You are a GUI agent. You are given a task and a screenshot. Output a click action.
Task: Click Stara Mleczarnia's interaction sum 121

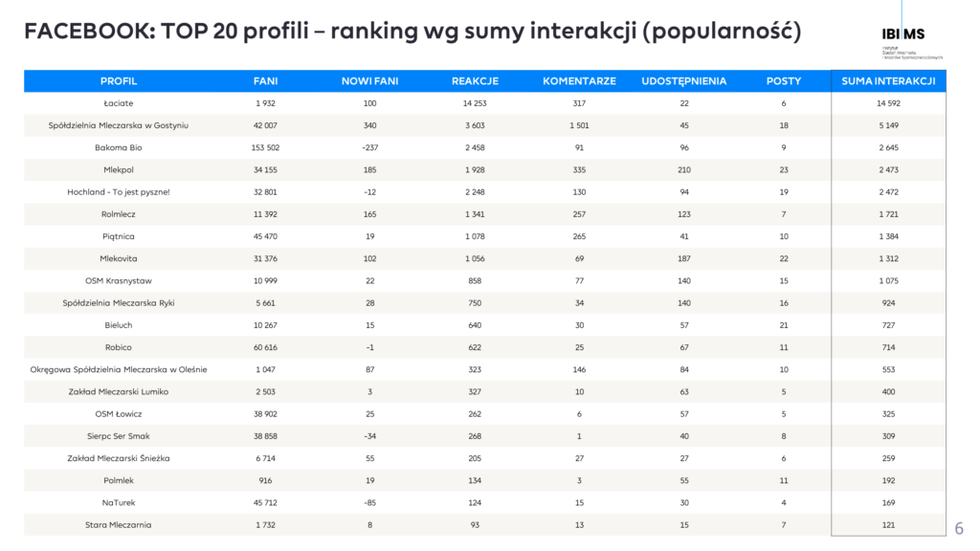888,525
